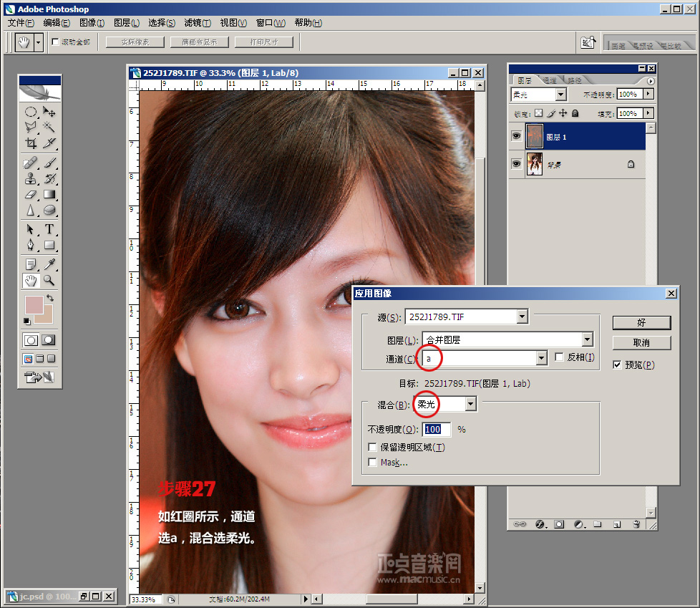Choose the Eyedropper tool
700x608 pixels.
tap(49, 264)
